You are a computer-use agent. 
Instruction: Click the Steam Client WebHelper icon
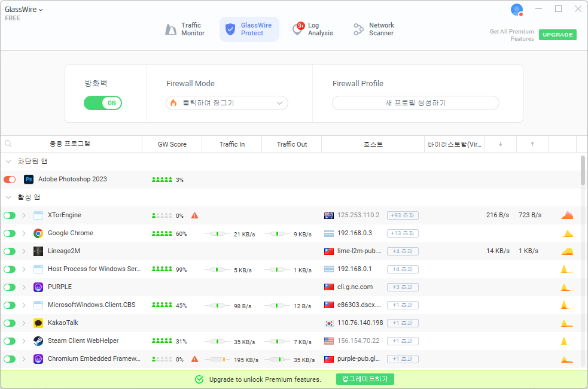(38, 341)
